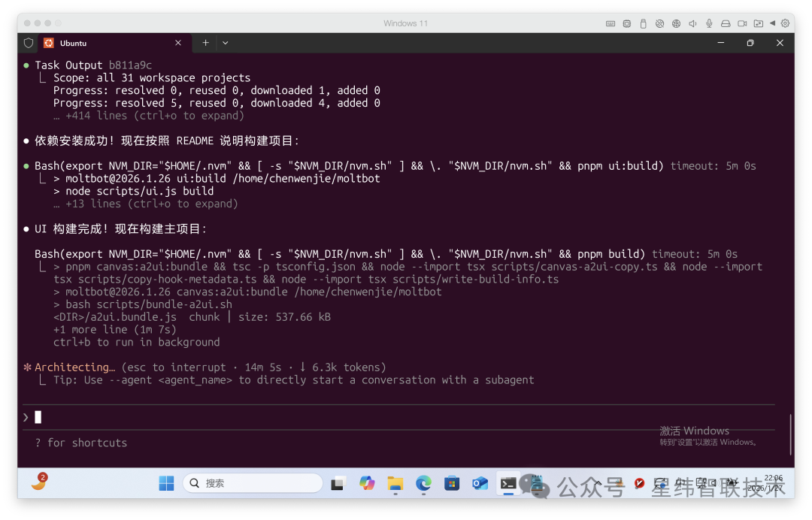Image resolution: width=812 pixels, height=520 pixels.
Task: Click the keyboard icon in VM toolbar
Action: 610,23
